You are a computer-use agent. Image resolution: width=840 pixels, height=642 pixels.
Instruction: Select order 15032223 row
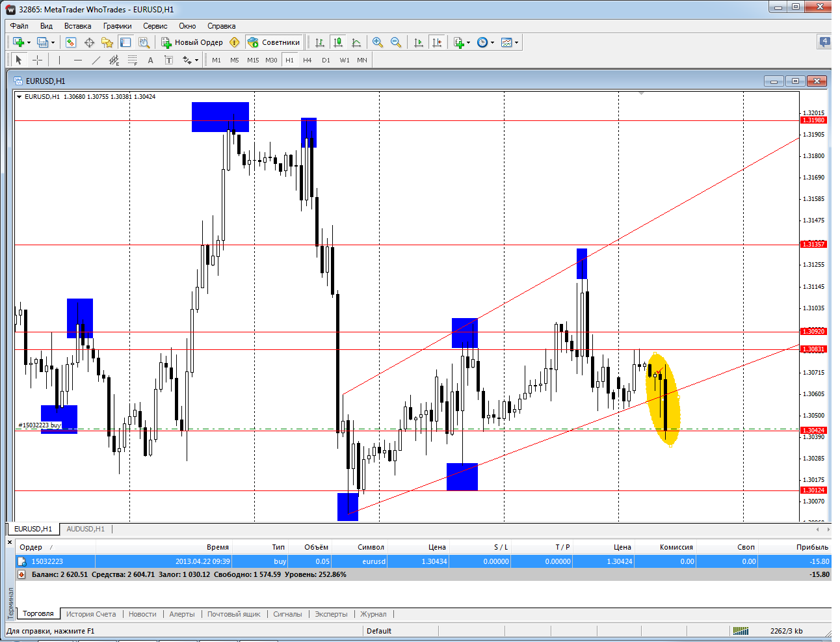[423, 561]
